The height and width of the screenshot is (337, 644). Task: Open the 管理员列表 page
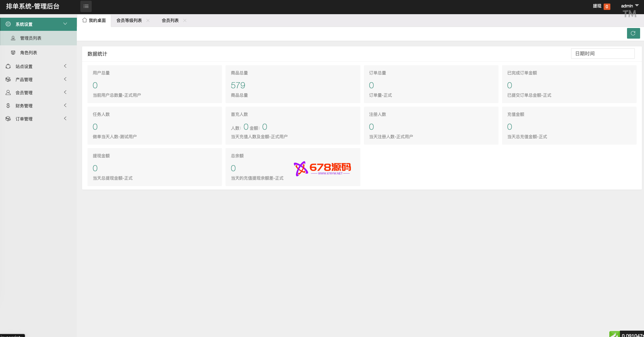(x=31, y=38)
